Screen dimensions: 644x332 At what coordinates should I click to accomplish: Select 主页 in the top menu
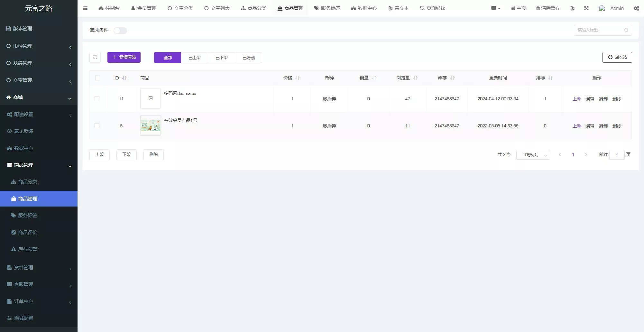tap(518, 8)
